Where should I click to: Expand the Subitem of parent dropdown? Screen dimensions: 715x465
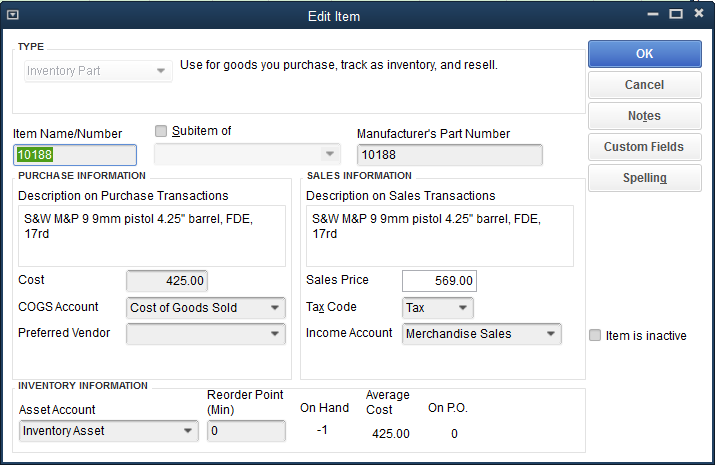click(x=247, y=154)
